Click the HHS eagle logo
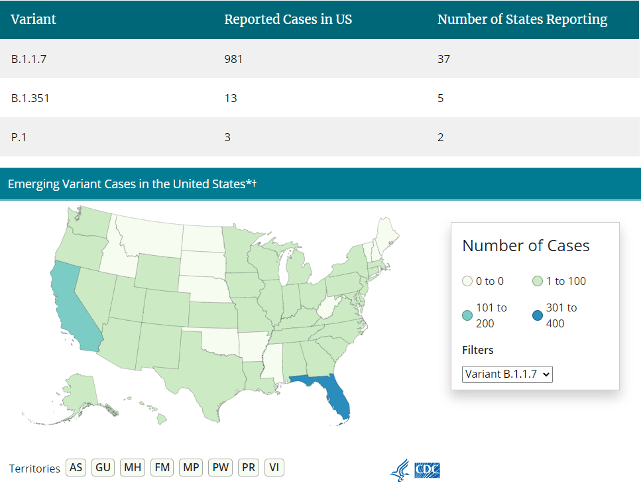 (400, 470)
